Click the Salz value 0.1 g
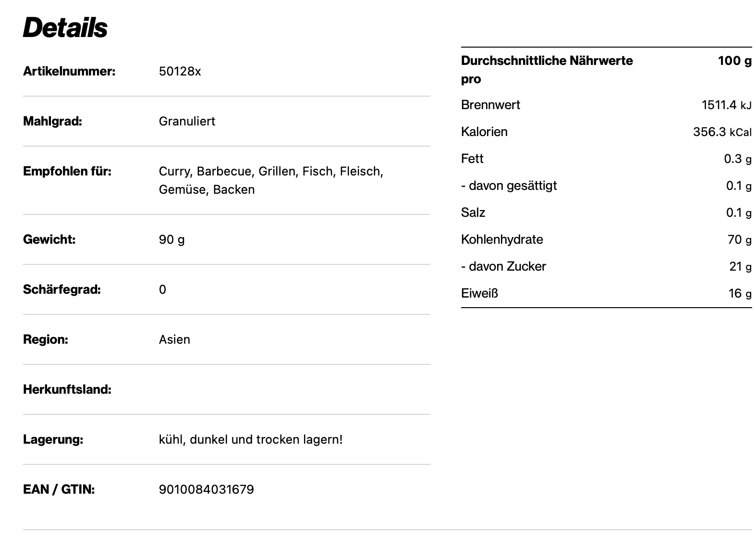 click(739, 213)
